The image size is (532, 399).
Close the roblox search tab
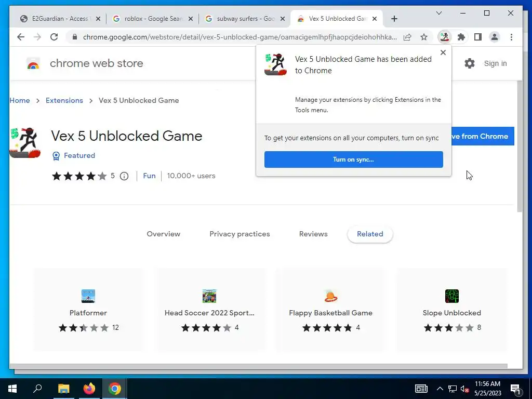191,19
